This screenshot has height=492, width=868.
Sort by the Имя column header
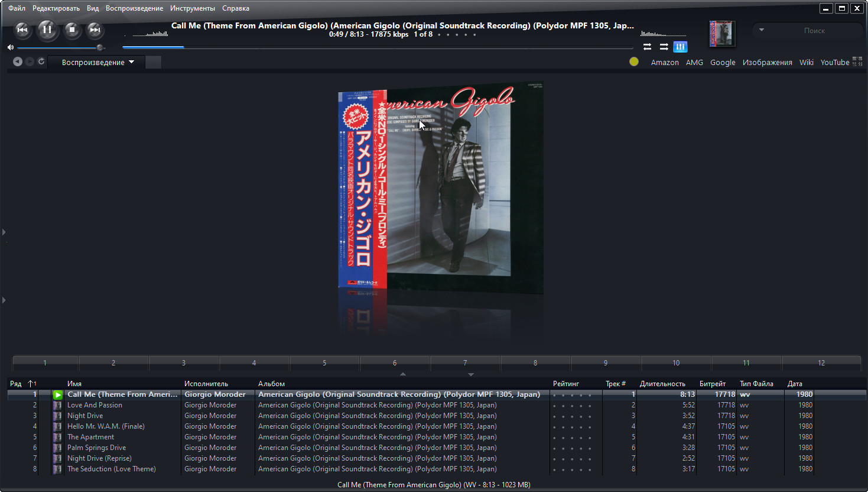[x=74, y=384]
